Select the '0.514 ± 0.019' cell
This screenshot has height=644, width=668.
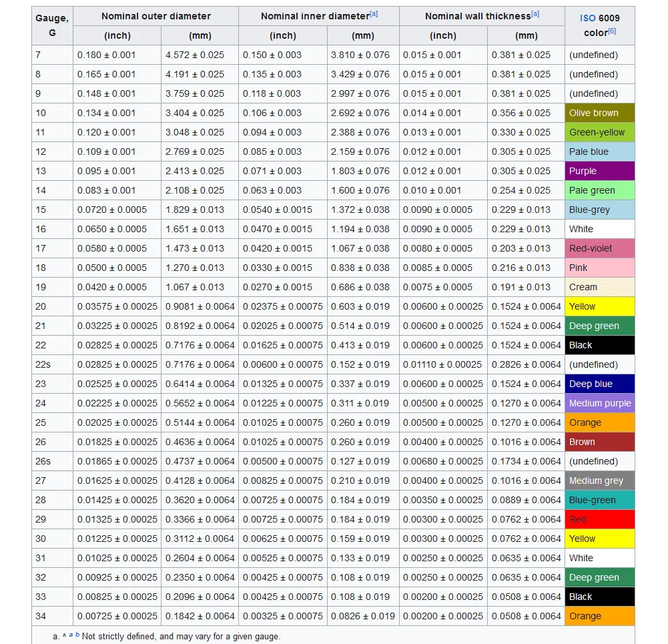[x=363, y=326]
